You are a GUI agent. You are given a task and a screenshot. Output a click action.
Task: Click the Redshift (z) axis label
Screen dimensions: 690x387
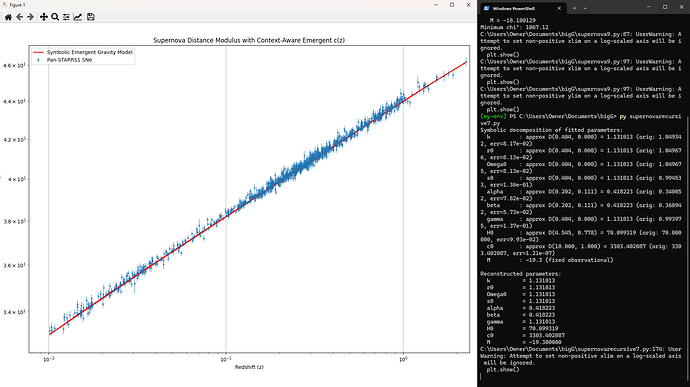pyautogui.click(x=249, y=367)
